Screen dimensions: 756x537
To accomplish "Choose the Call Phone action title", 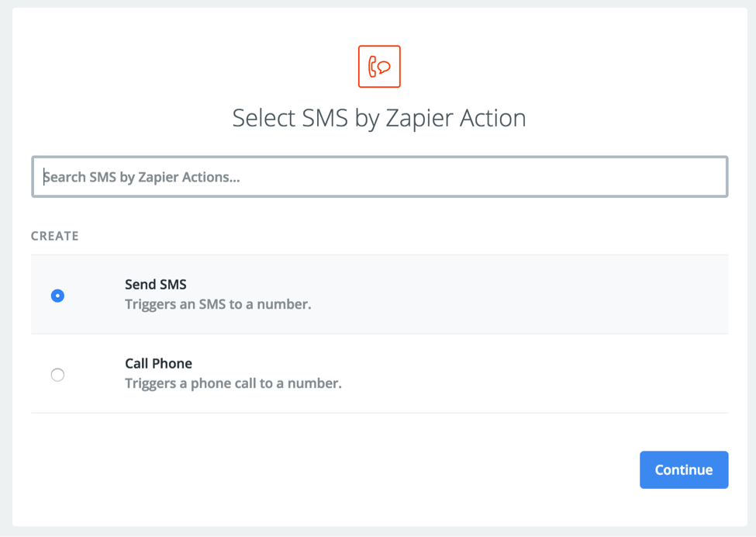I will [159, 363].
